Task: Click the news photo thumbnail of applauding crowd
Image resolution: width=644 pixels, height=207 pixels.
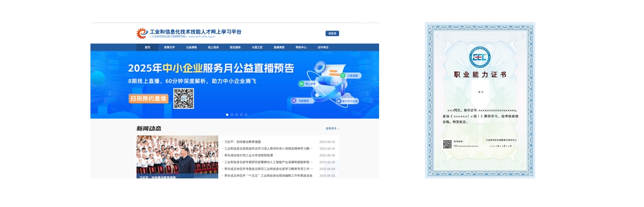Action: (178, 157)
